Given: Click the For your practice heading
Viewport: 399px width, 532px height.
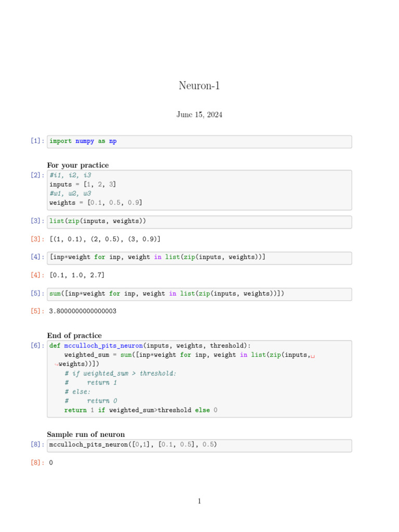Looking at the screenshot, I should (78, 165).
